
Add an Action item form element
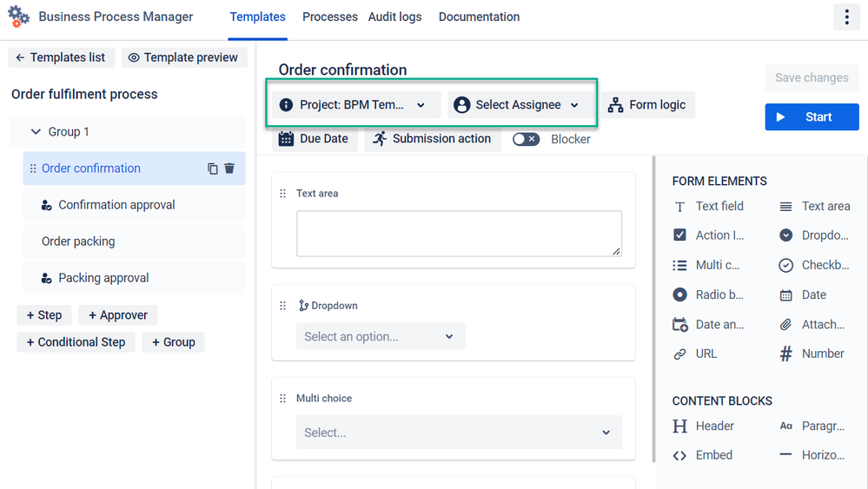click(709, 235)
